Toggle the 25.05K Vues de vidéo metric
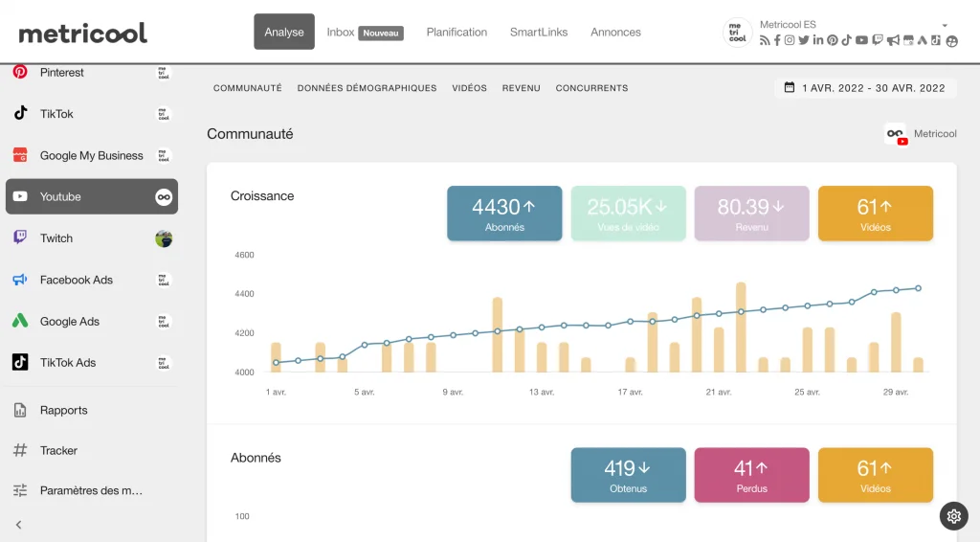 coord(628,214)
